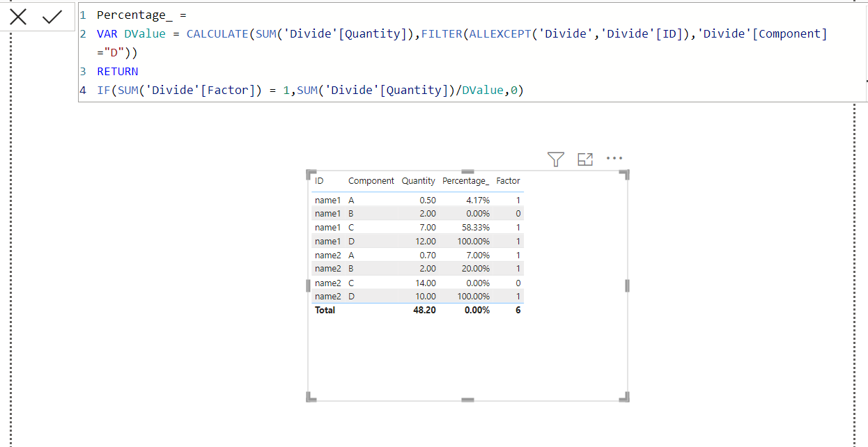Select cell with 58.33% percentage

point(476,228)
